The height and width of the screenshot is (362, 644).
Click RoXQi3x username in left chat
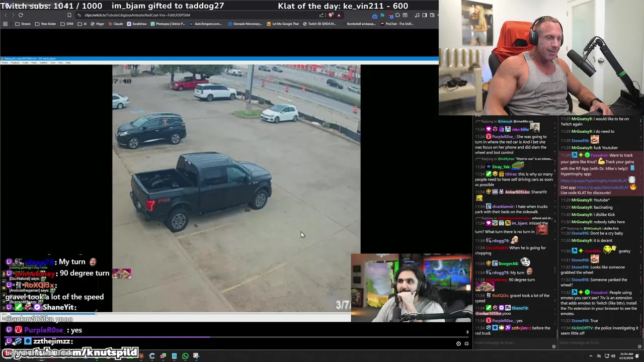click(501, 296)
